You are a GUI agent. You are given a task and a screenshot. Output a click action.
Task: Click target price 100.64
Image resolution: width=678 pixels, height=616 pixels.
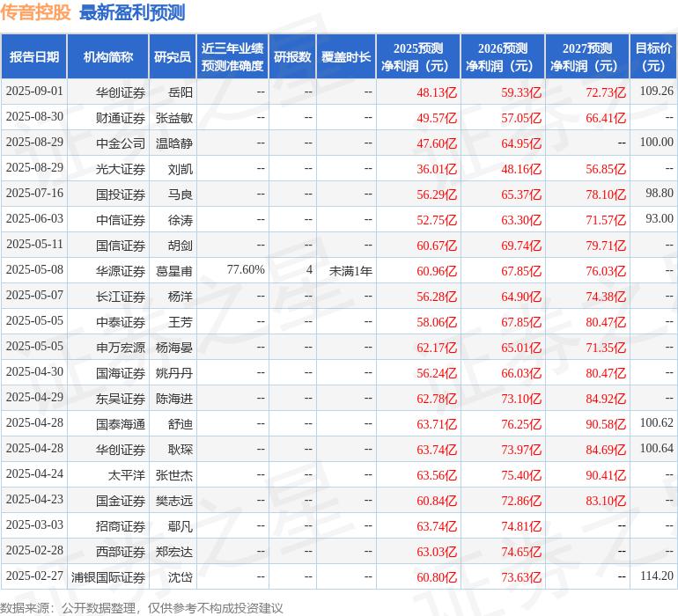pyautogui.click(x=656, y=448)
